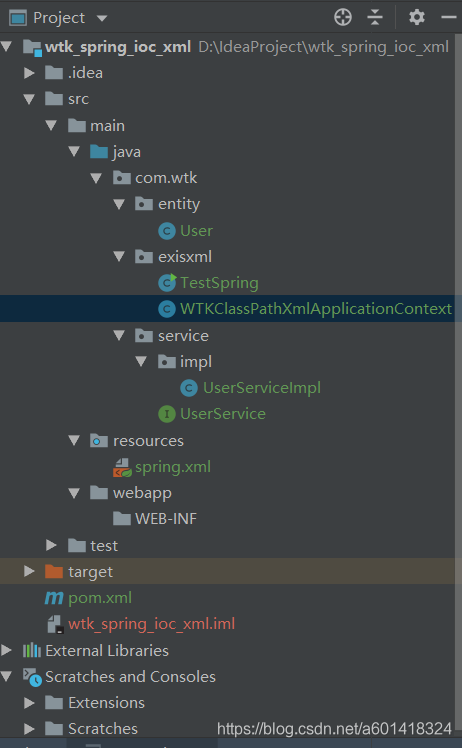
Task: Collapse the service package arrow
Action: pyautogui.click(x=119, y=335)
